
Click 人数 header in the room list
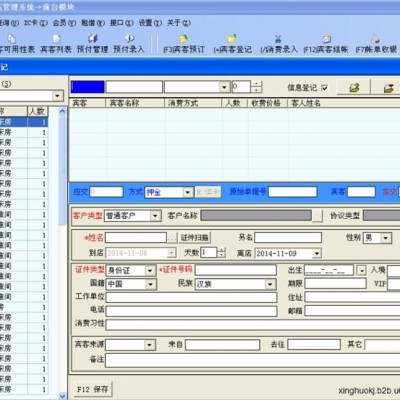click(x=37, y=111)
